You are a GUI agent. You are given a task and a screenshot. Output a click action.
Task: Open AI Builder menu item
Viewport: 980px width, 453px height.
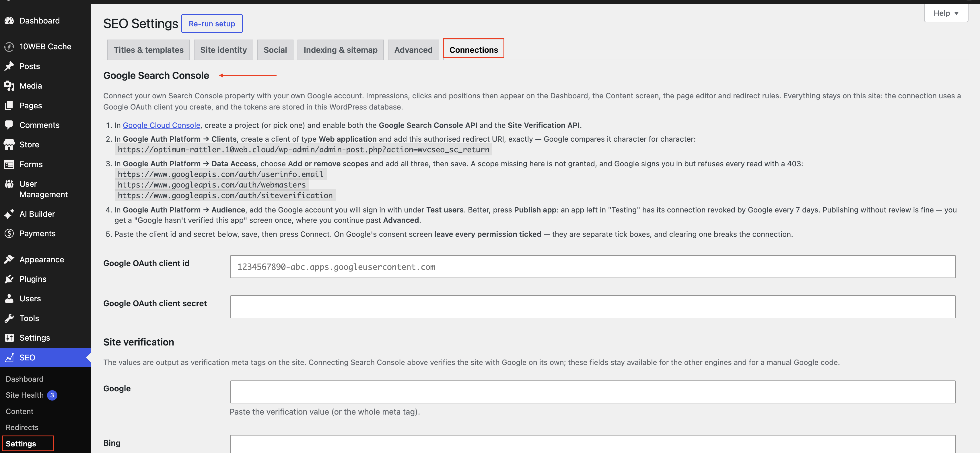click(37, 214)
